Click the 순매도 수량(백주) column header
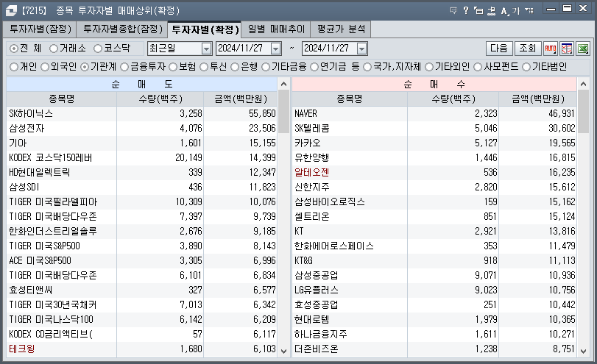The width and height of the screenshot is (597, 364). pyautogui.click(x=160, y=99)
